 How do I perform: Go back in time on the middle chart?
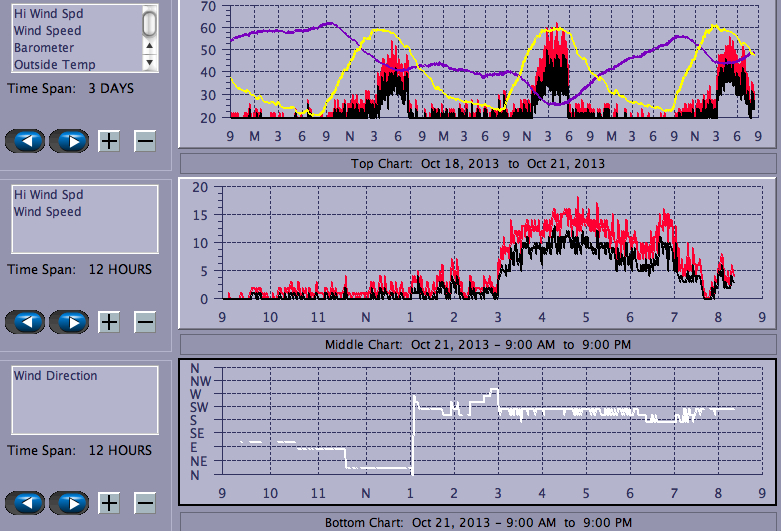pos(27,322)
